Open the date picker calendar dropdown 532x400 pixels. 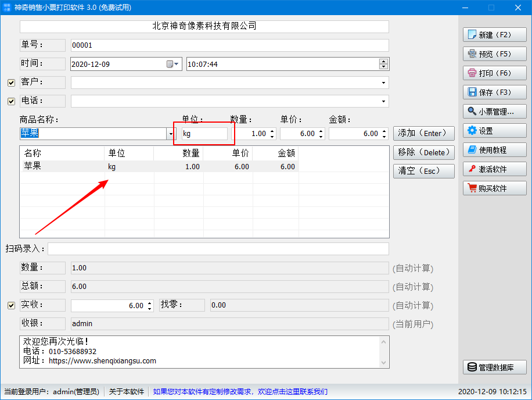tap(172, 64)
